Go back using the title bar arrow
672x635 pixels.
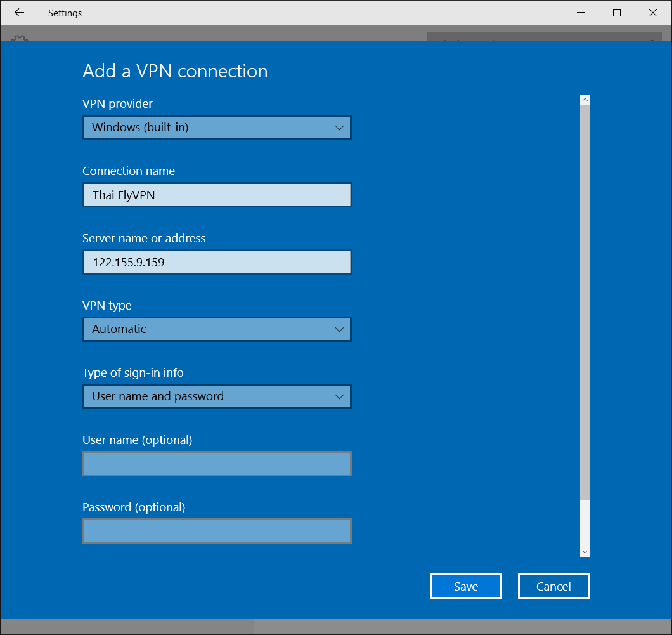(x=19, y=13)
